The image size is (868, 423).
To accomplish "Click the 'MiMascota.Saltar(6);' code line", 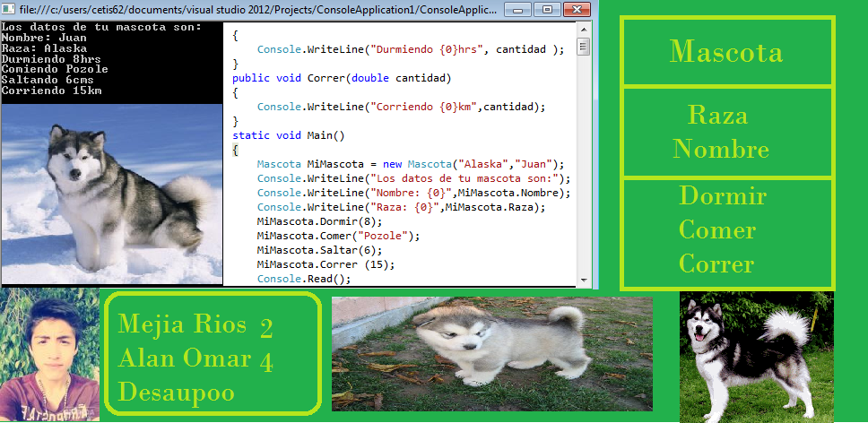I will 319,250.
